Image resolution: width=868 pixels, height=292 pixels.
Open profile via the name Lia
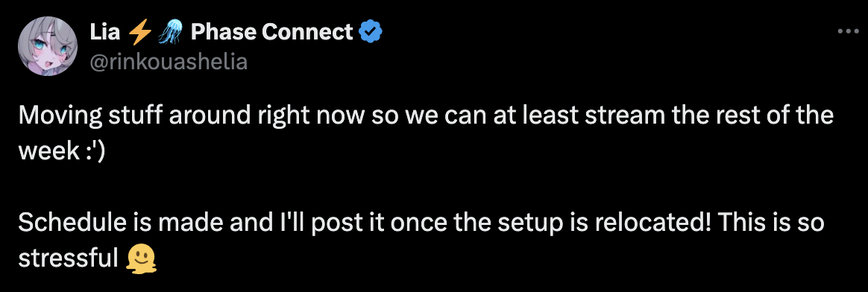tap(104, 34)
